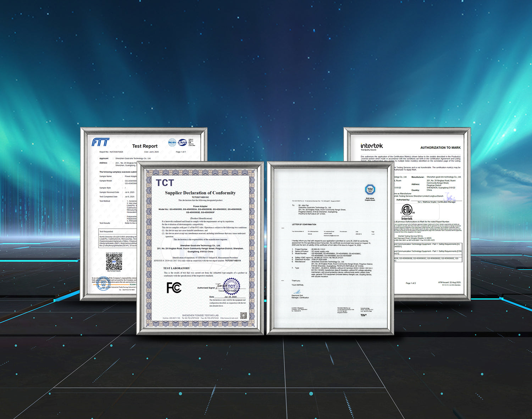The width and height of the screenshot is (532, 419).
Task: Click the ilac-MRA round logo
Action: point(172,143)
